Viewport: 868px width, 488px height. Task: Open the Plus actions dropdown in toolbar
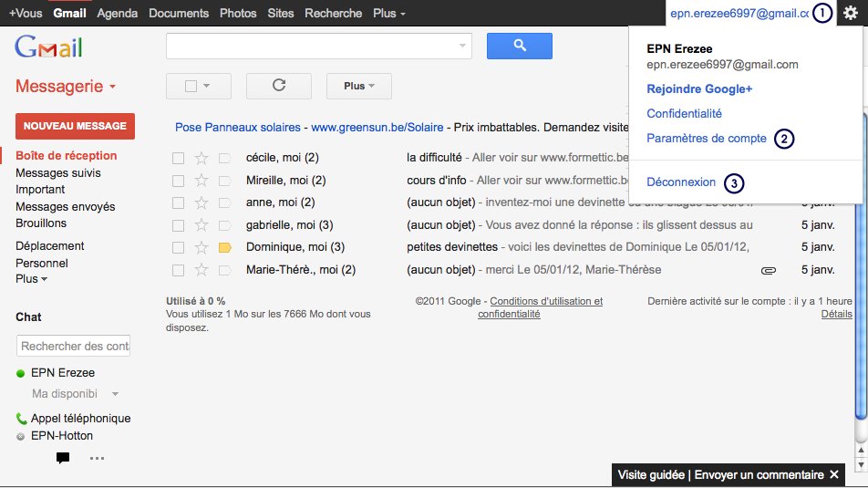click(x=358, y=86)
